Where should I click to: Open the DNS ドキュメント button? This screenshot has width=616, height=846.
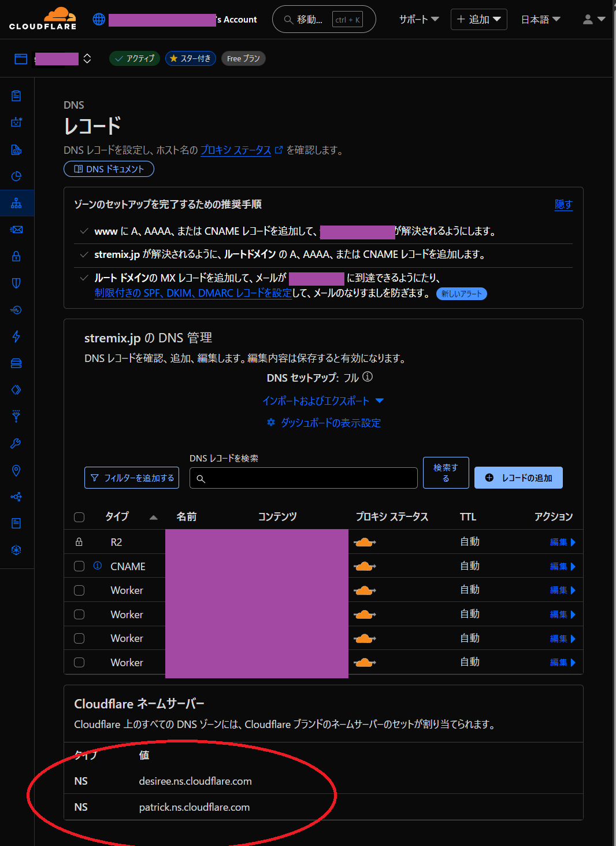(109, 169)
